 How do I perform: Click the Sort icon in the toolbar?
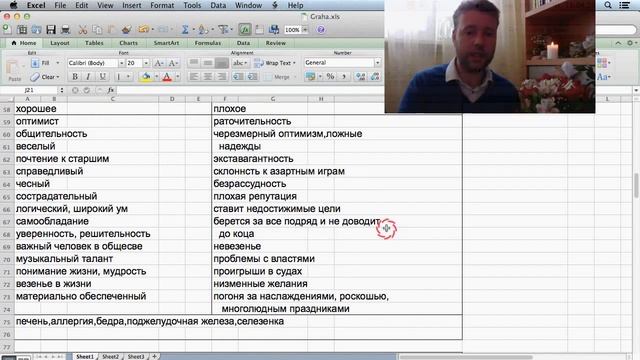tap(203, 29)
